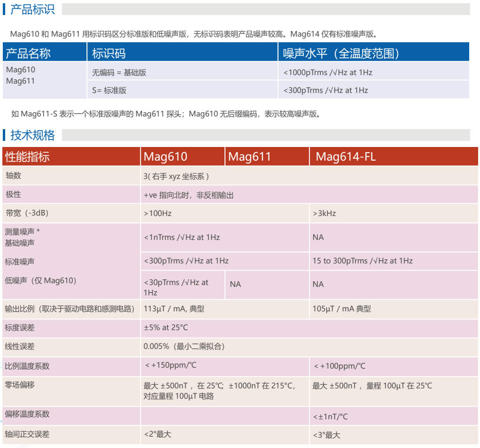Image resolution: width=480 pixels, height=448 pixels.
Task: Select the red "Mag611" column header
Action: pyautogui.click(x=249, y=157)
